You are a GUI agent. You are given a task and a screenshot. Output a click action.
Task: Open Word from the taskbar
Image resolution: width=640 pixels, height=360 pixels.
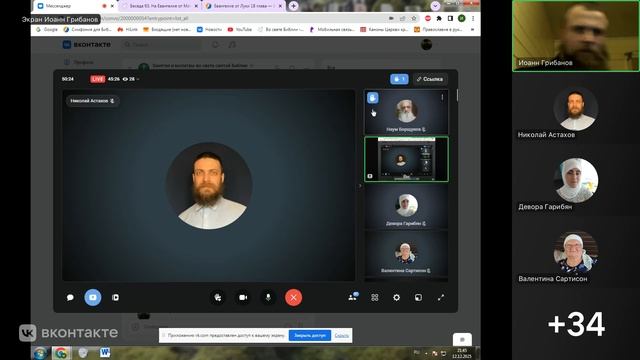coord(105,352)
